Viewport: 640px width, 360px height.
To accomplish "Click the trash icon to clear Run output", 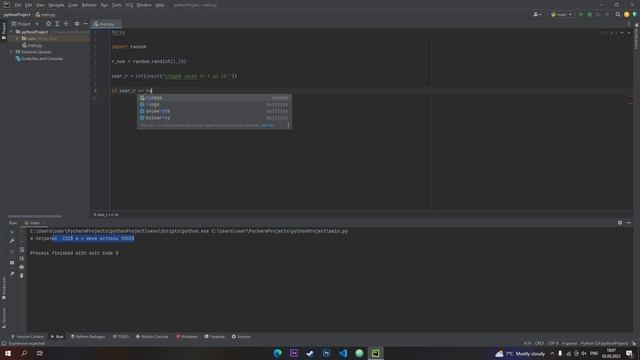I will pyautogui.click(x=22, y=276).
